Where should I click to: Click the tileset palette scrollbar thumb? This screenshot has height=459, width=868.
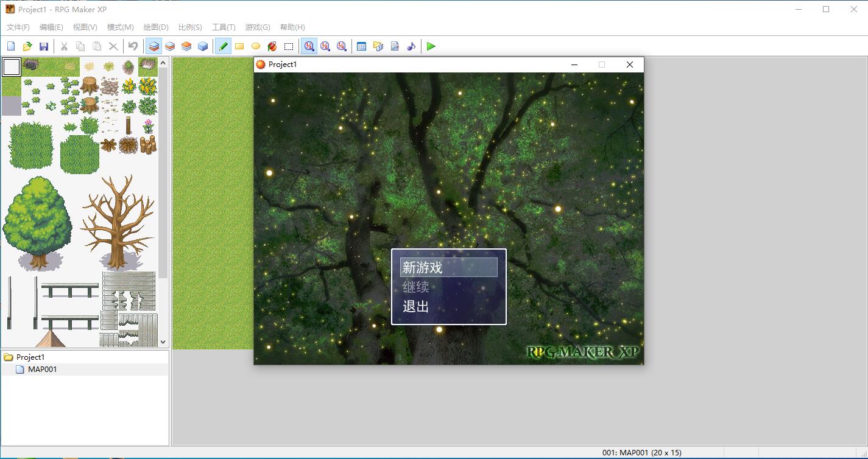[163, 173]
